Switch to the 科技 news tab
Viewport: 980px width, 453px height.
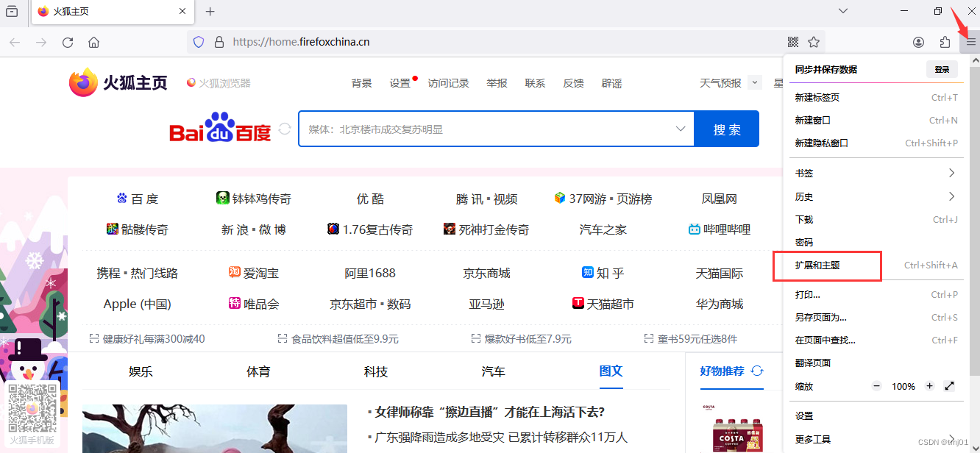coord(376,371)
